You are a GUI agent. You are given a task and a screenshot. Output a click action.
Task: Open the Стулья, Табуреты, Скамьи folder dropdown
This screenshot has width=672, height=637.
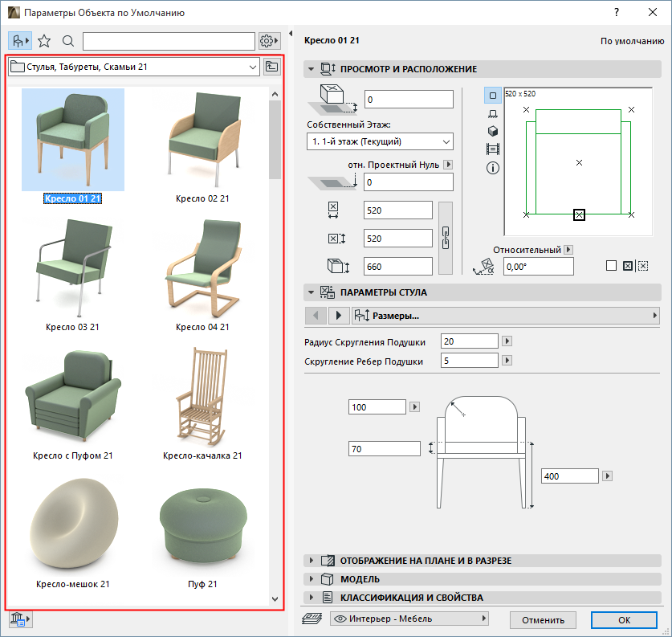click(x=132, y=67)
